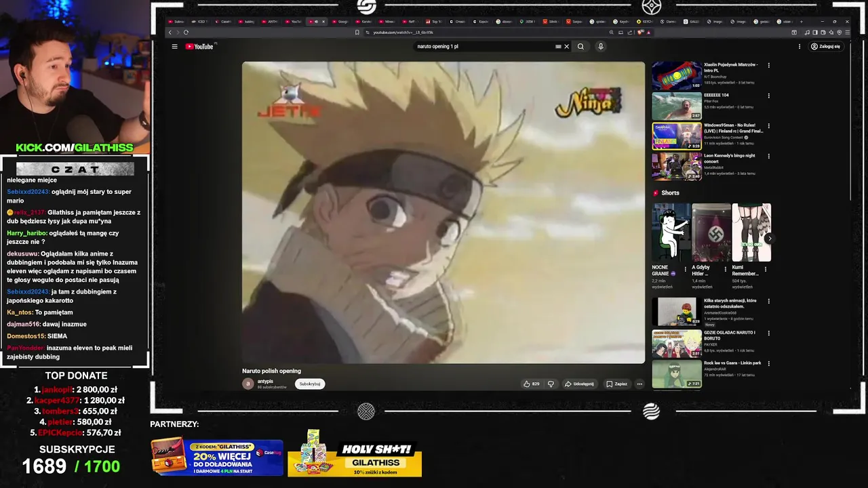Click the zoom magnifier icon in address bar
The width and height of the screenshot is (868, 488).
click(x=611, y=33)
